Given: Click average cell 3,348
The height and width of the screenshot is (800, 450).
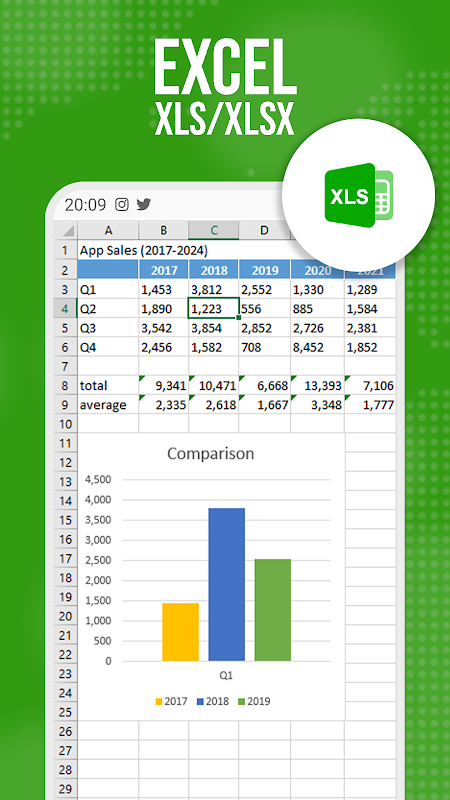Looking at the screenshot, I should click(317, 405).
